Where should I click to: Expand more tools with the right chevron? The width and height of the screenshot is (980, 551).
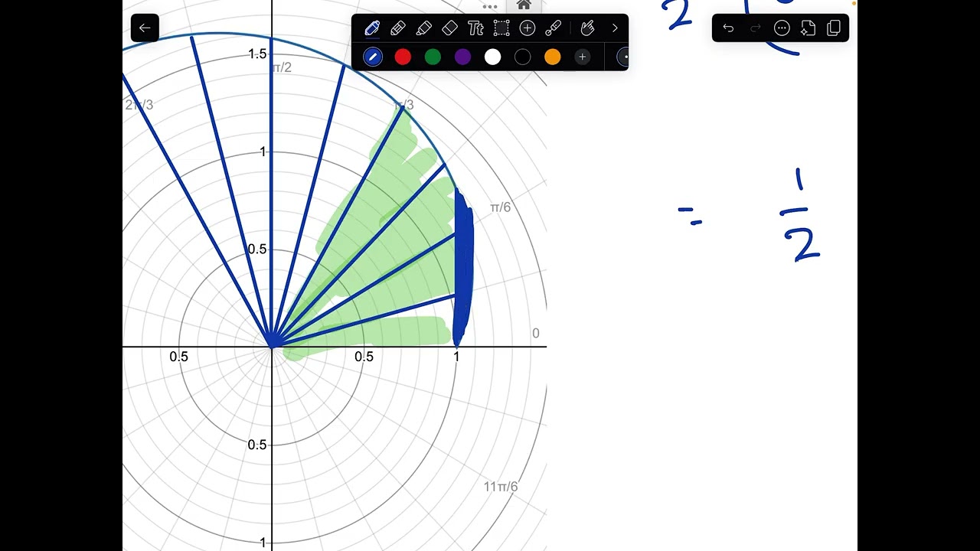[x=615, y=28]
